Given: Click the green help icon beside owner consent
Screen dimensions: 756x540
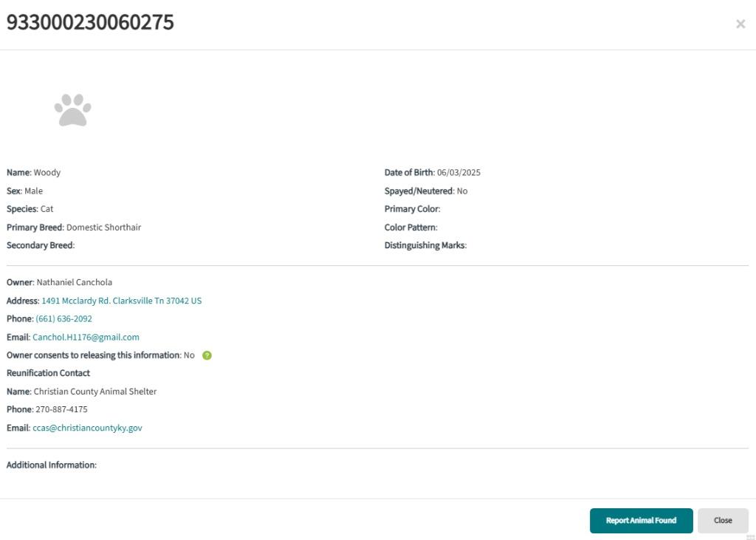Looking at the screenshot, I should point(207,355).
